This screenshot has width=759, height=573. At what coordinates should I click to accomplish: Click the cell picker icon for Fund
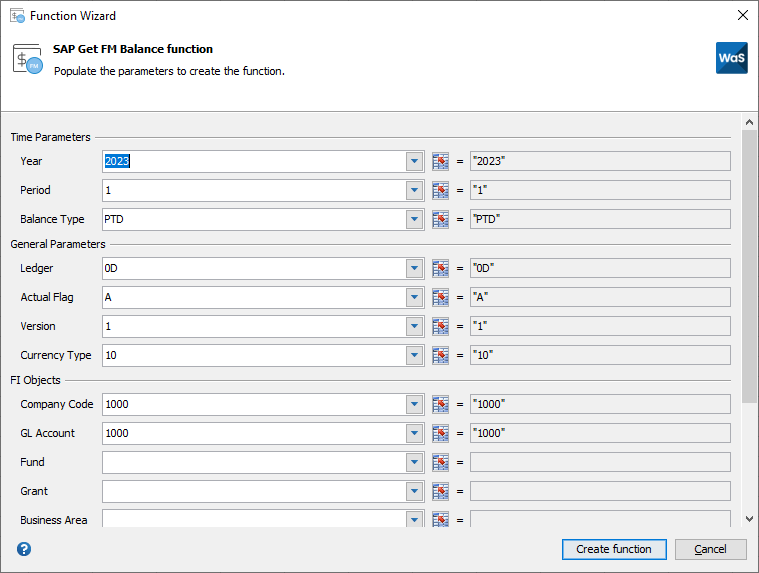click(440, 462)
